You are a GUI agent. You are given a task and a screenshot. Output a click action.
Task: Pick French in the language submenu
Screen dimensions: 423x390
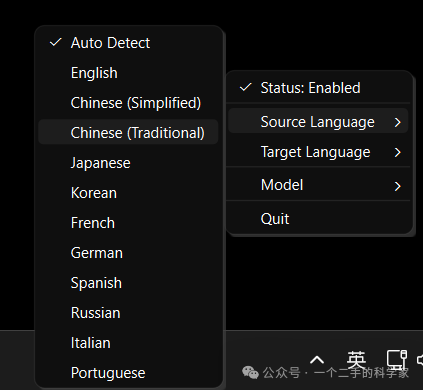(x=128, y=223)
